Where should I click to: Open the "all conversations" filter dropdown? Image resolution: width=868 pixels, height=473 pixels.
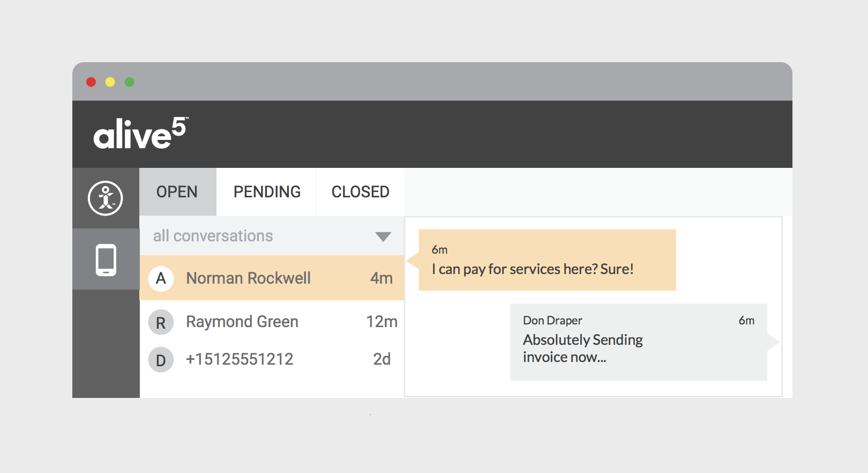(213, 236)
